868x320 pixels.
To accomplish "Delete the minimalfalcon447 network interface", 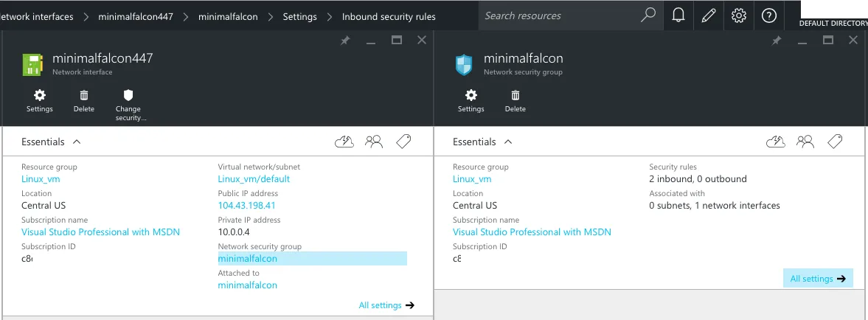I will point(84,101).
